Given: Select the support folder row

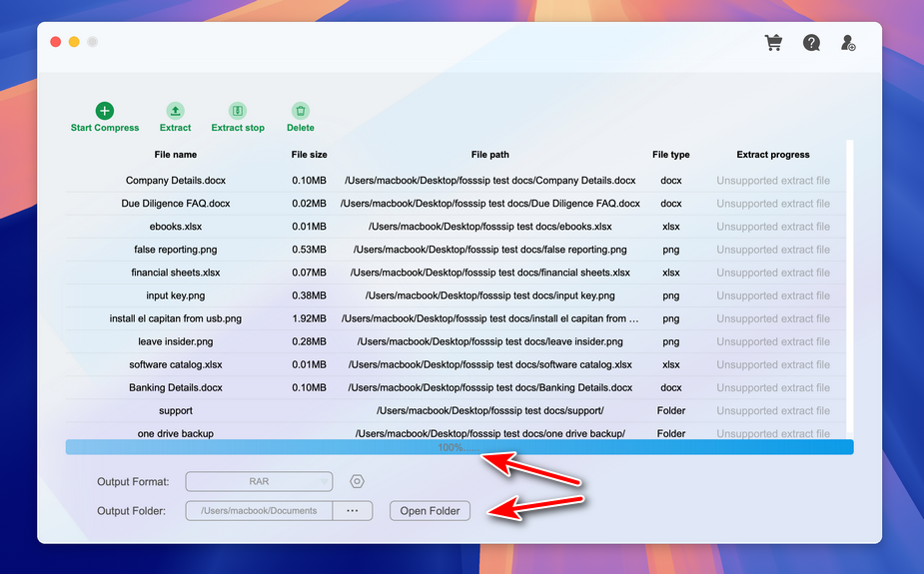Looking at the screenshot, I should pyautogui.click(x=176, y=411).
